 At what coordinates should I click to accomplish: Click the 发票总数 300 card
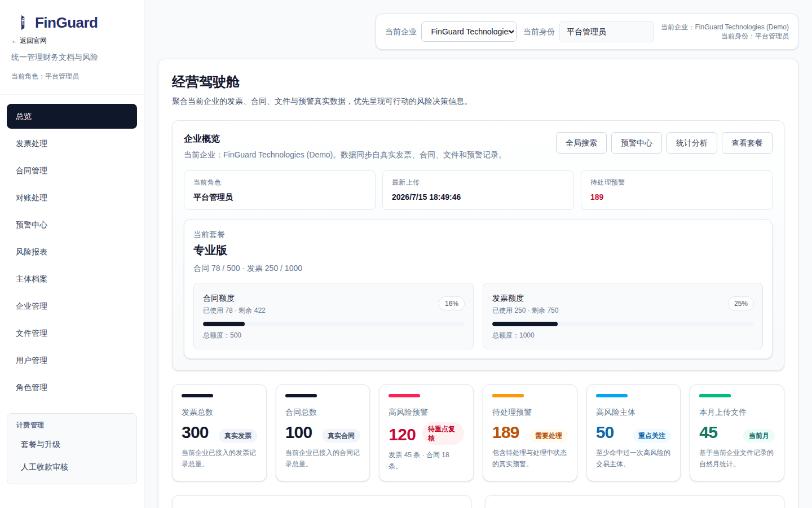point(219,433)
